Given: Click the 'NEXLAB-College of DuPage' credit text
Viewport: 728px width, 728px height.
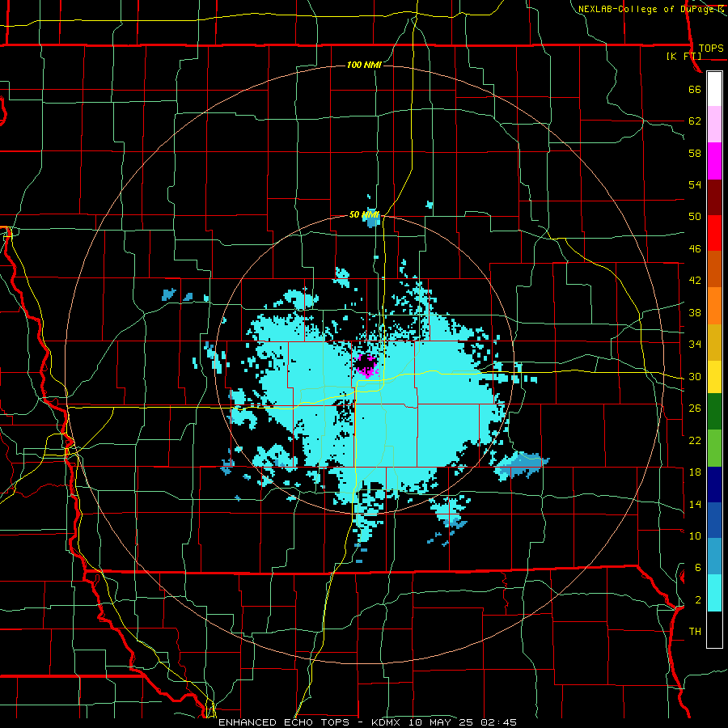Looking at the screenshot, I should (x=646, y=9).
